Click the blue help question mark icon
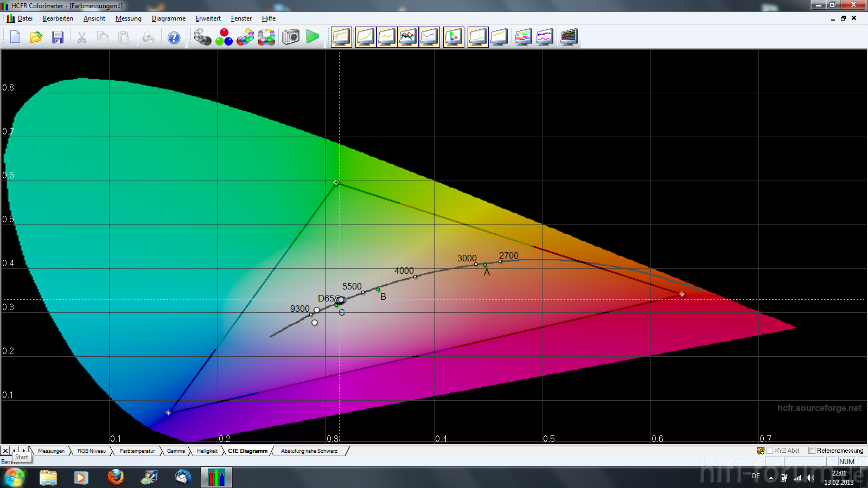 [174, 37]
